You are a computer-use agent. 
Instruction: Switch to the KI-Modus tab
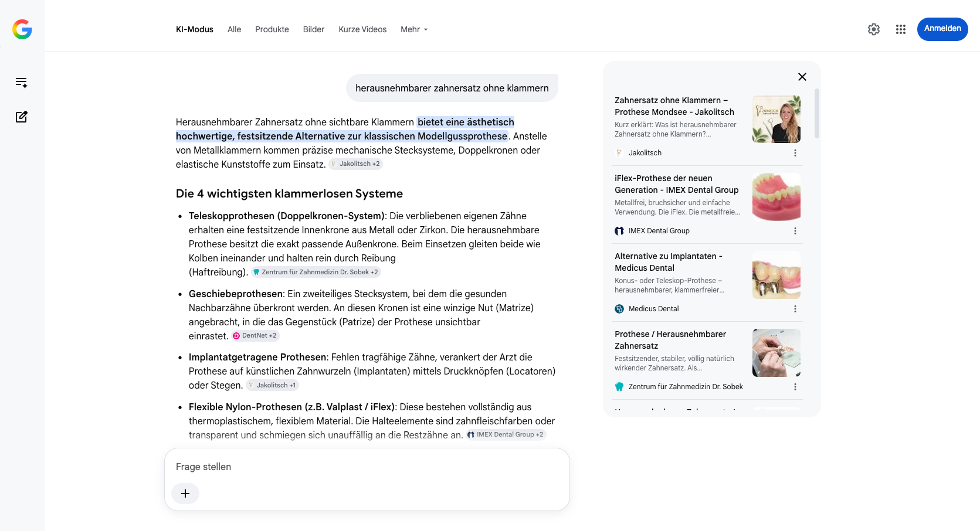[195, 29]
